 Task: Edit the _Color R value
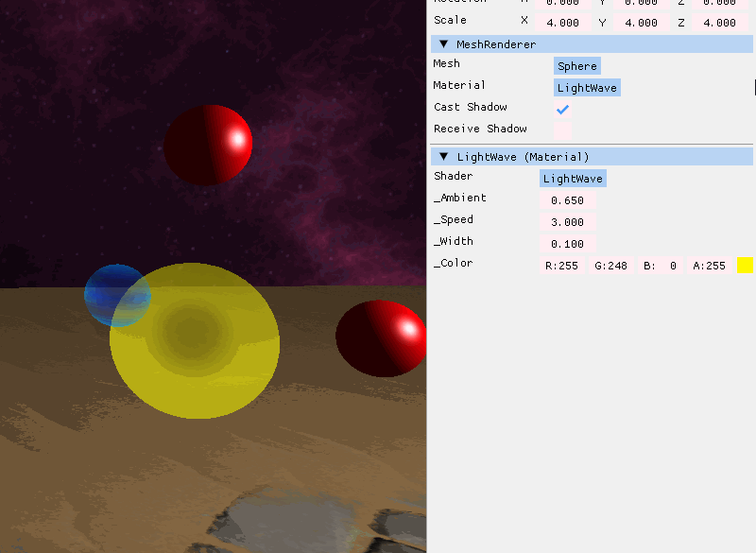561,266
